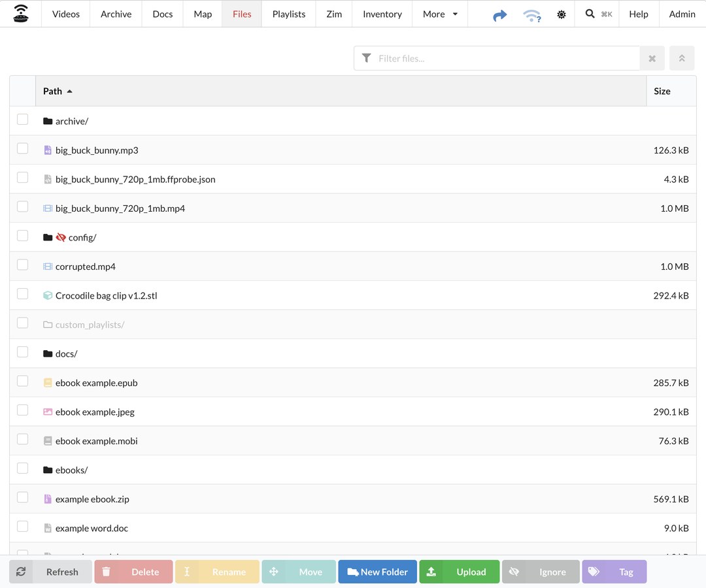
Task: Click the Crocodile bag clip STL cube icon
Action: click(x=48, y=295)
